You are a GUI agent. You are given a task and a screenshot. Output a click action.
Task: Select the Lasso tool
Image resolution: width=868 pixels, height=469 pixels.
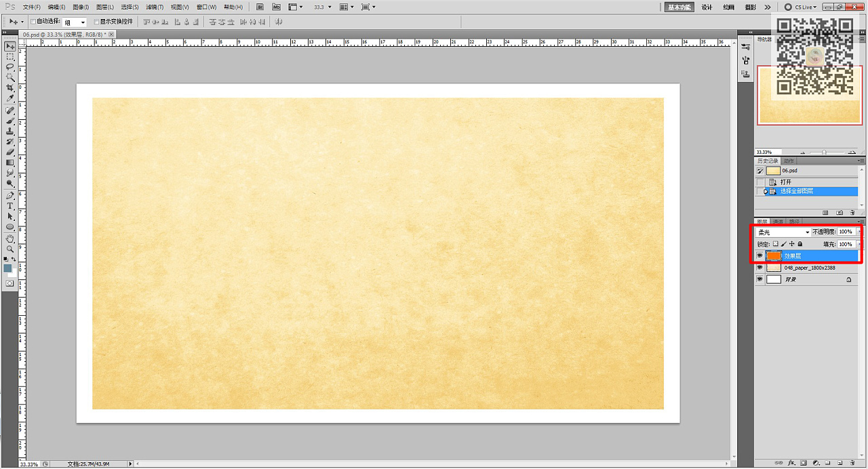point(10,67)
